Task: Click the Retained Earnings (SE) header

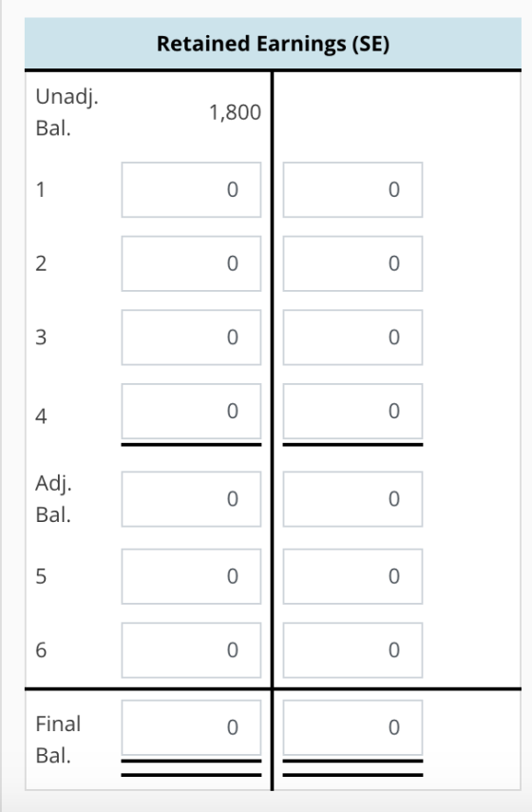Action: point(273,44)
